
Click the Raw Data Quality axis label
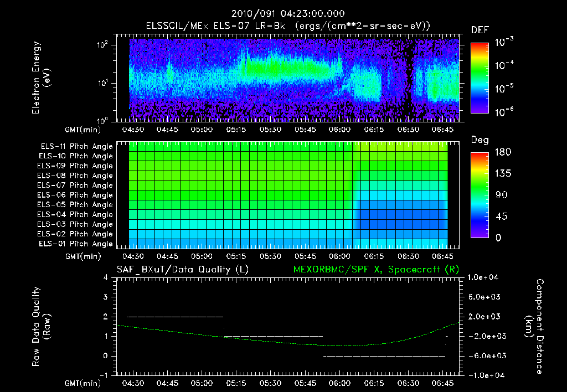[x=41, y=327]
